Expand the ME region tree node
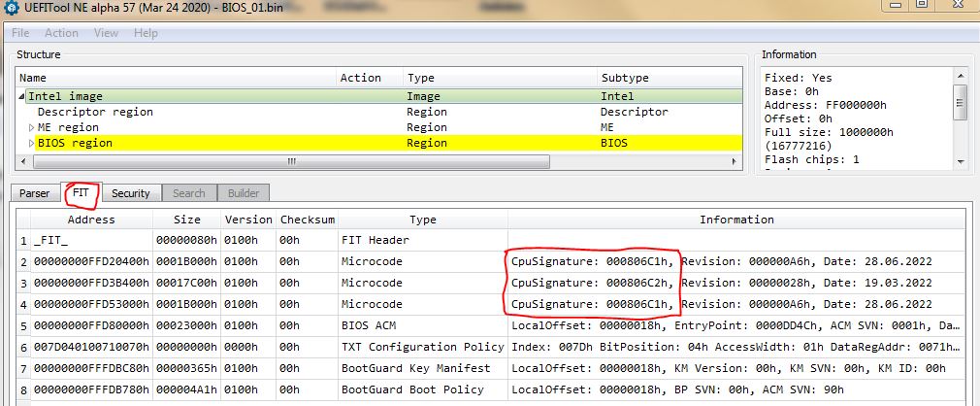Viewport: 980px width, 406px height. [x=32, y=127]
